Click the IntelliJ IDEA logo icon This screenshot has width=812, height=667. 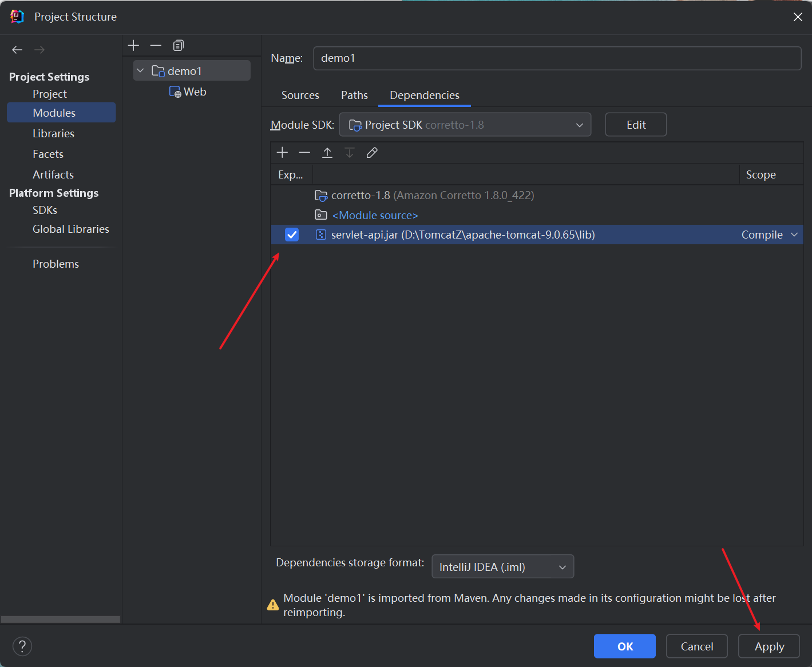pos(17,17)
